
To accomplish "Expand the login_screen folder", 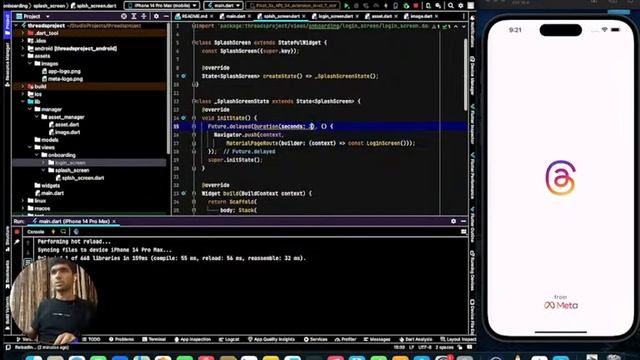I will click(x=44, y=163).
